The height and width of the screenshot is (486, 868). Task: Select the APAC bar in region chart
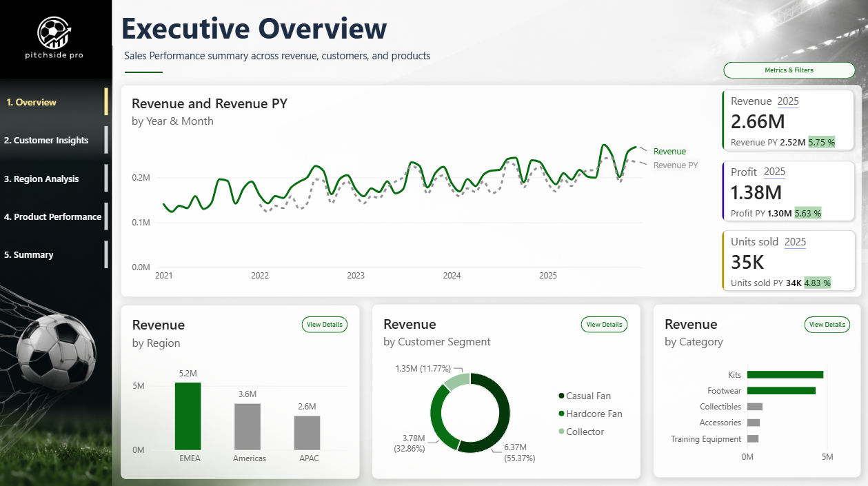tap(307, 433)
